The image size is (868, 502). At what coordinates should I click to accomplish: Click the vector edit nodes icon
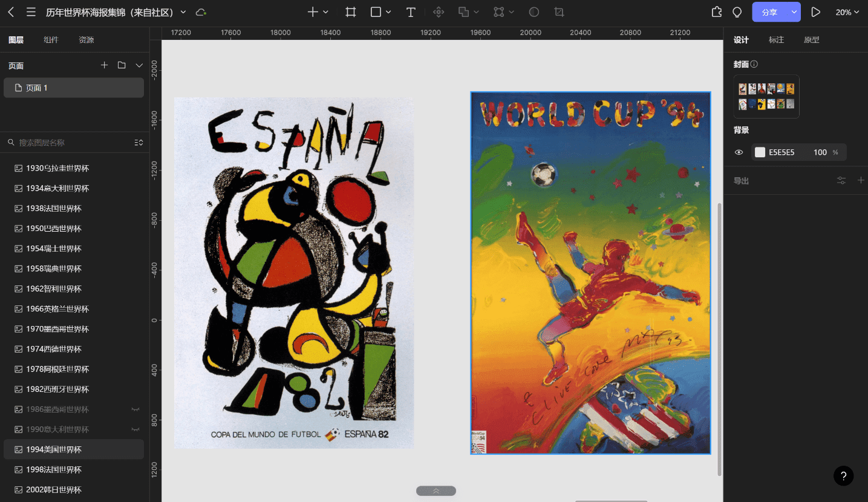click(499, 12)
